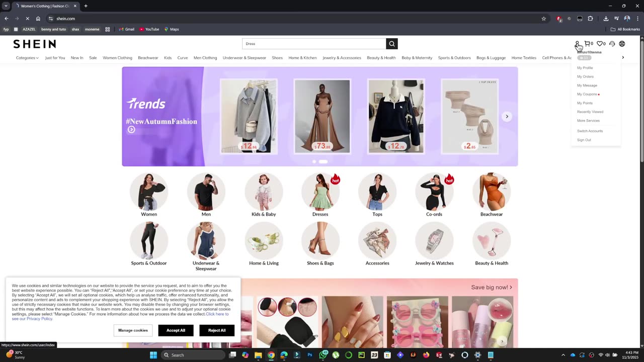Select Switch Accounts in account menu
This screenshot has height=362, width=644.
coord(590,131)
